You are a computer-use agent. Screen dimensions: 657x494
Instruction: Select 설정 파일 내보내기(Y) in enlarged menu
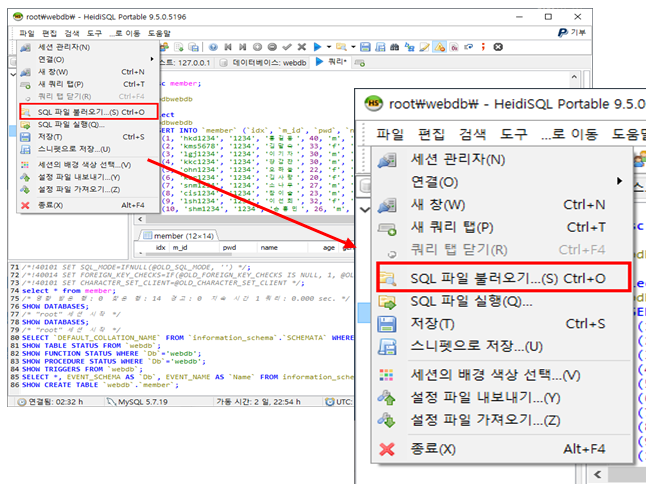(503, 398)
